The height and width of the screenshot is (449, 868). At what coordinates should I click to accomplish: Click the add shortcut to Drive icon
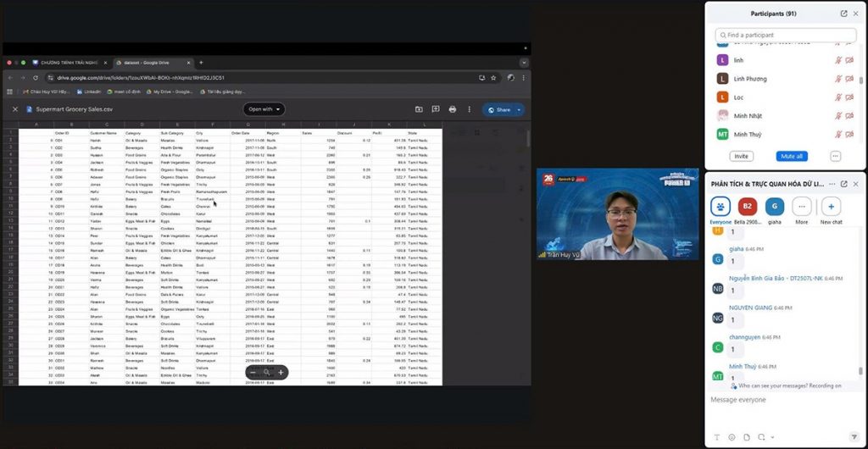419,109
